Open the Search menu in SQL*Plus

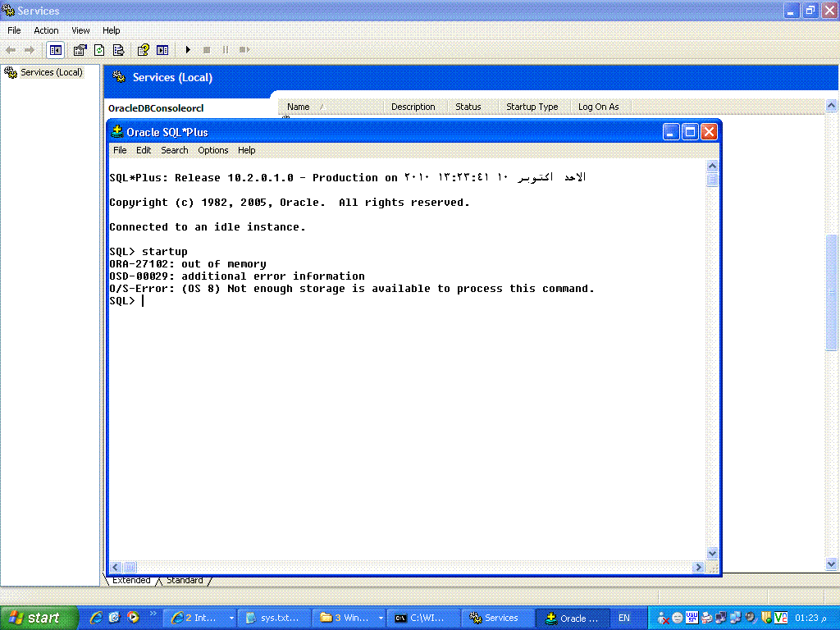click(174, 150)
